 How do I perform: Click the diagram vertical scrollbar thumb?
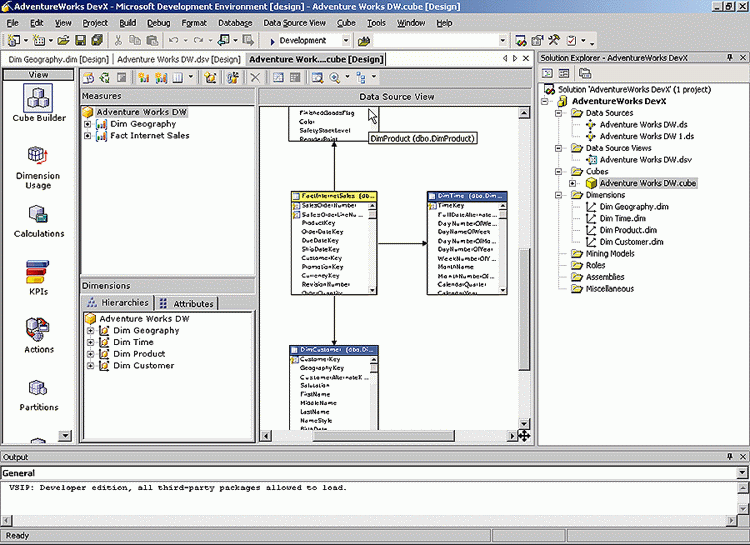click(x=524, y=309)
